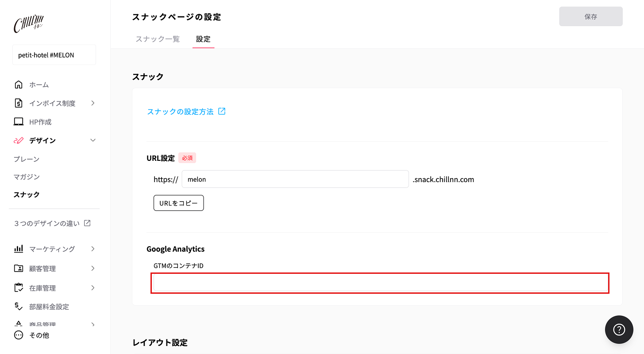
Task: Click the Home house icon
Action: [19, 85]
